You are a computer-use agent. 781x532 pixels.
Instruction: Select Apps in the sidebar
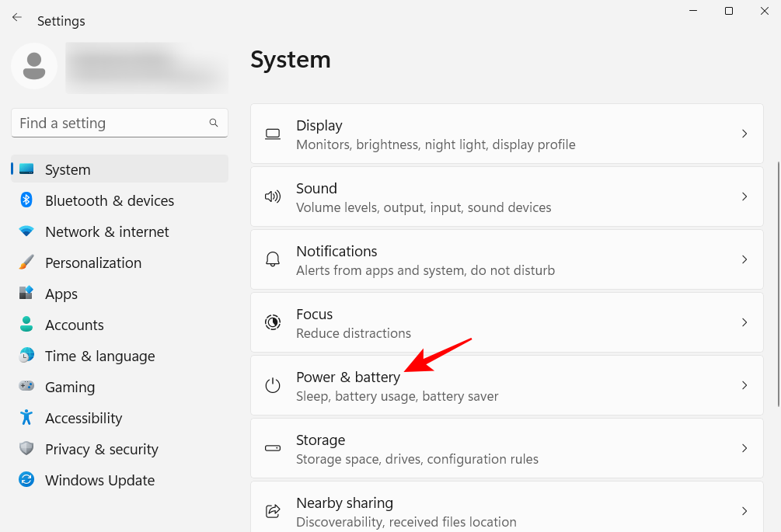61,294
